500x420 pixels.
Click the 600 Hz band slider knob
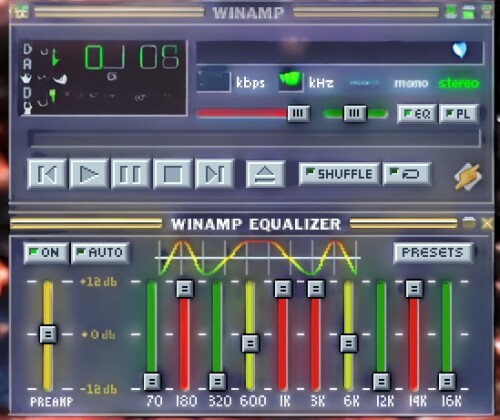click(250, 343)
